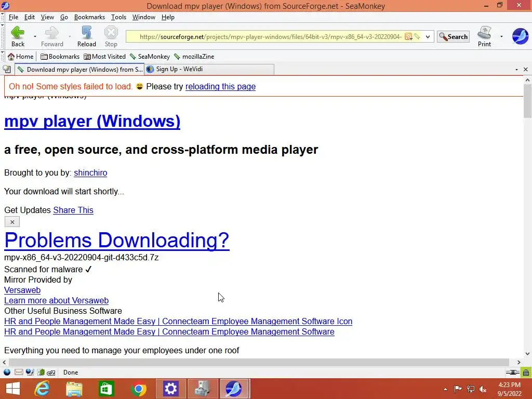The height and width of the screenshot is (399, 532).
Task: Click the Share This link
Action: click(x=73, y=210)
